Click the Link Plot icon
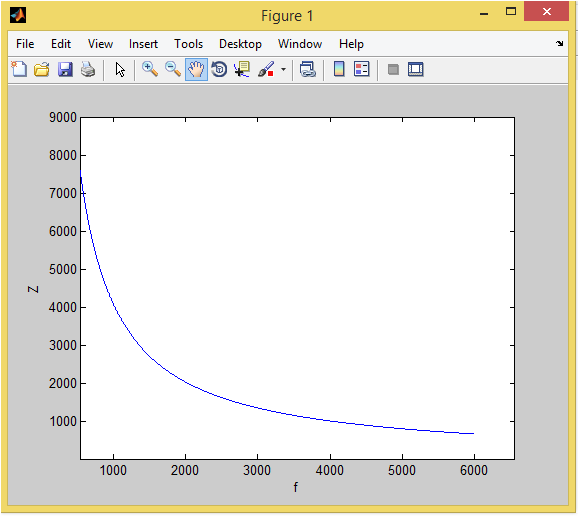Screen dimensions: 580x518 click(x=307, y=69)
